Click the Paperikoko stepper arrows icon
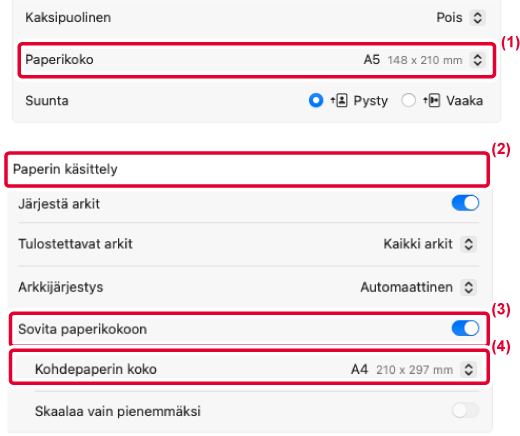The width and height of the screenshot is (520, 436). coord(477,60)
